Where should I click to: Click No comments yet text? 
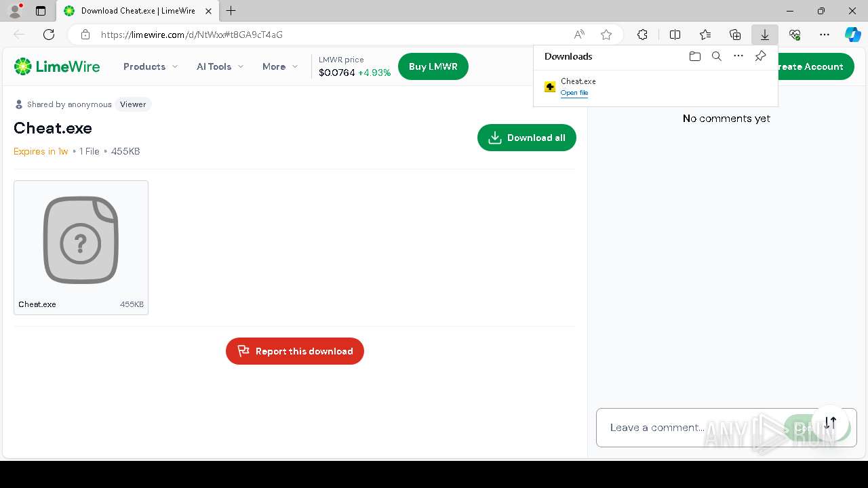pos(726,119)
